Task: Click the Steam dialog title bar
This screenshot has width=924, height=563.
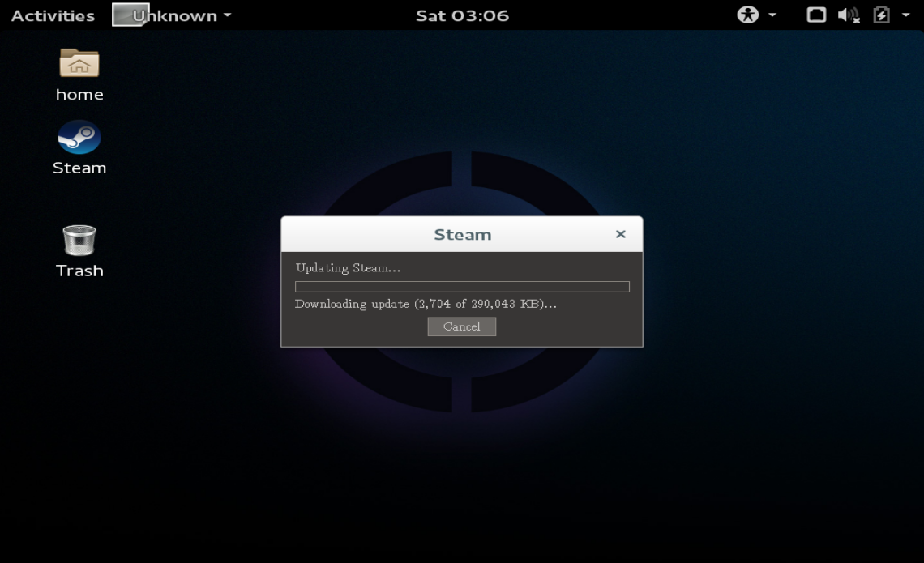Action: click(462, 234)
